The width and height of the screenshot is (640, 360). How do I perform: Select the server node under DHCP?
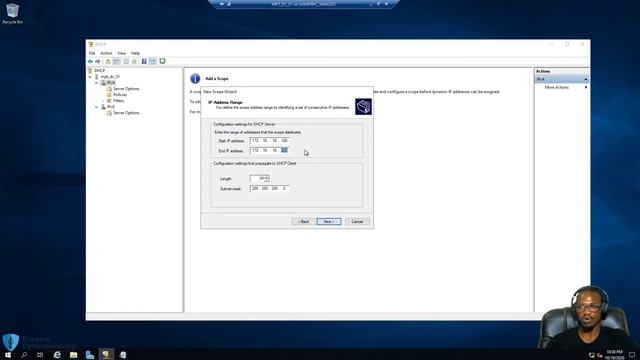(110, 77)
